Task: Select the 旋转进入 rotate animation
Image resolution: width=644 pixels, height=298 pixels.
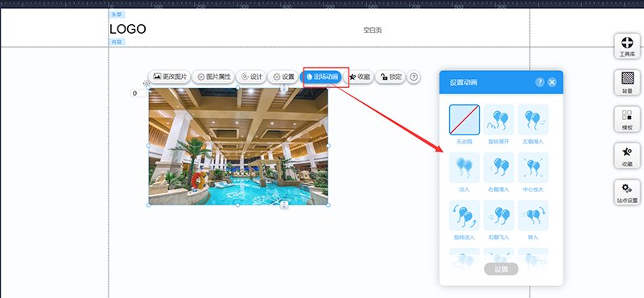Action: click(464, 215)
